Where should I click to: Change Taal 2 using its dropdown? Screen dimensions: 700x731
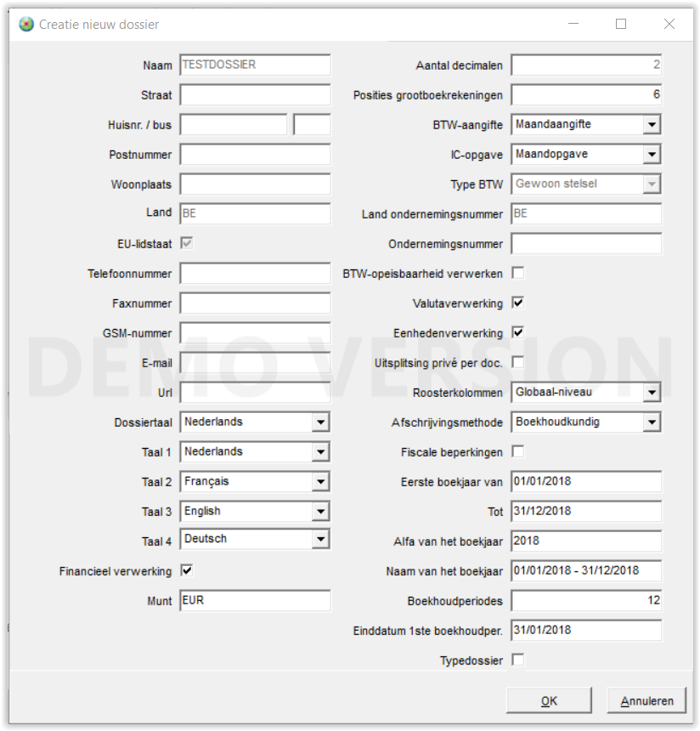[320, 482]
